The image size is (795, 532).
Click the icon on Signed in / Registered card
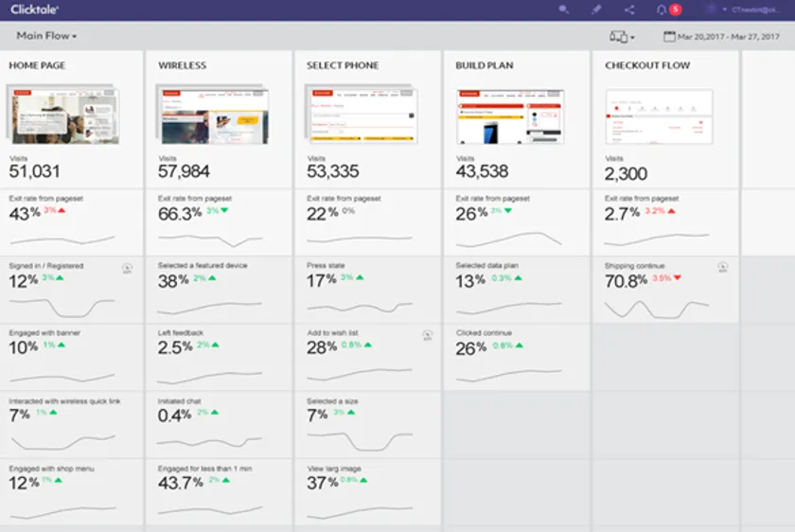pos(127,268)
